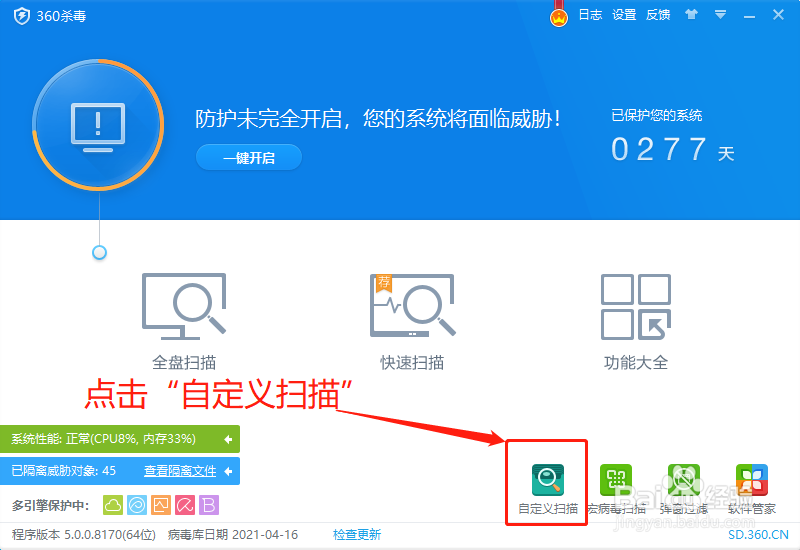Collapse the 已隔离威胁对象 bar arrow
Image resolution: width=800 pixels, height=550 pixels.
point(228,471)
